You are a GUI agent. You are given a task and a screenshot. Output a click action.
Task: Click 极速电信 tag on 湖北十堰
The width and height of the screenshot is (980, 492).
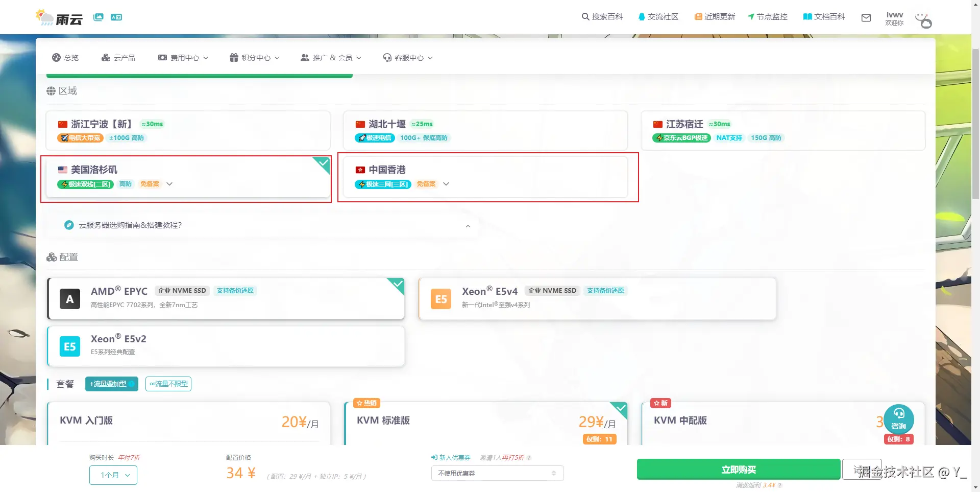[x=375, y=138]
